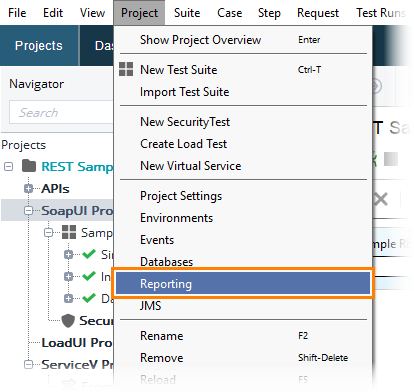Click the gray X icon behind menu

(x=381, y=200)
